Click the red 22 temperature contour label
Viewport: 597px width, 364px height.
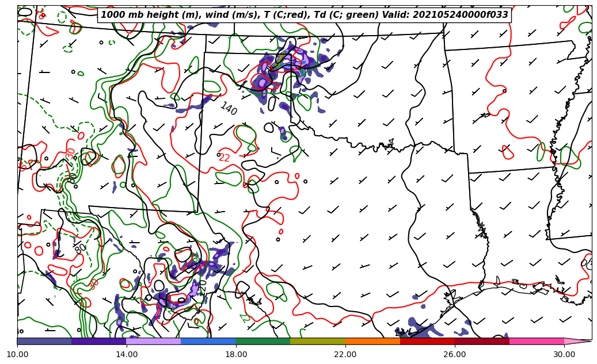pos(225,158)
